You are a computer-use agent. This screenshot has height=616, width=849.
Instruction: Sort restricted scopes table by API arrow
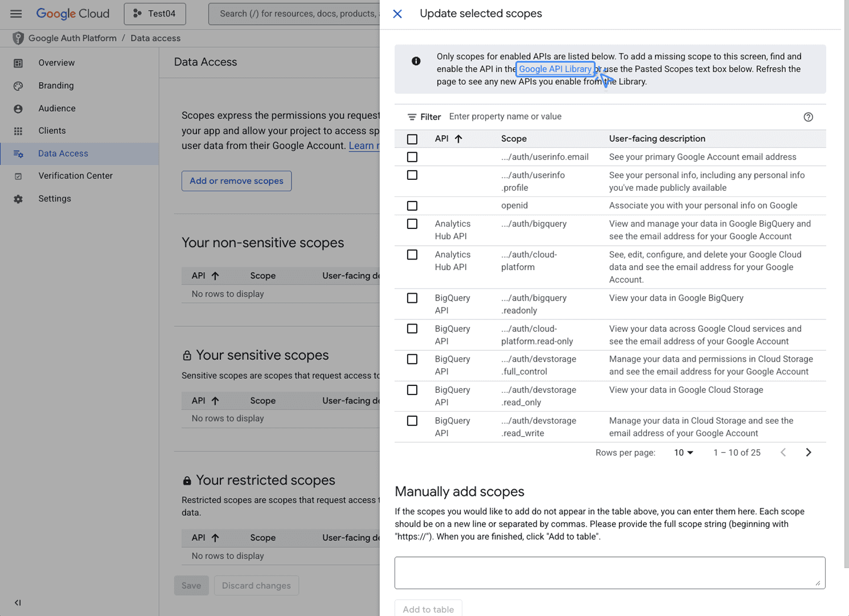215,537
